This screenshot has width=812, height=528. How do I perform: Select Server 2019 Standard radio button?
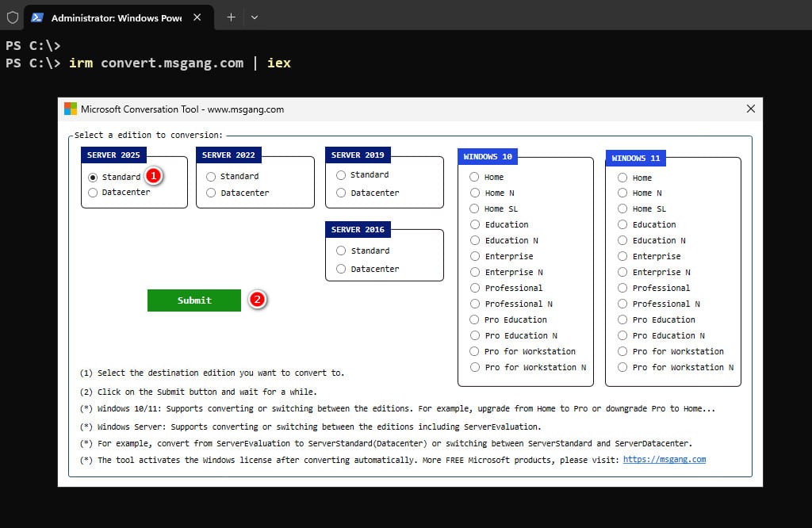[x=341, y=175]
